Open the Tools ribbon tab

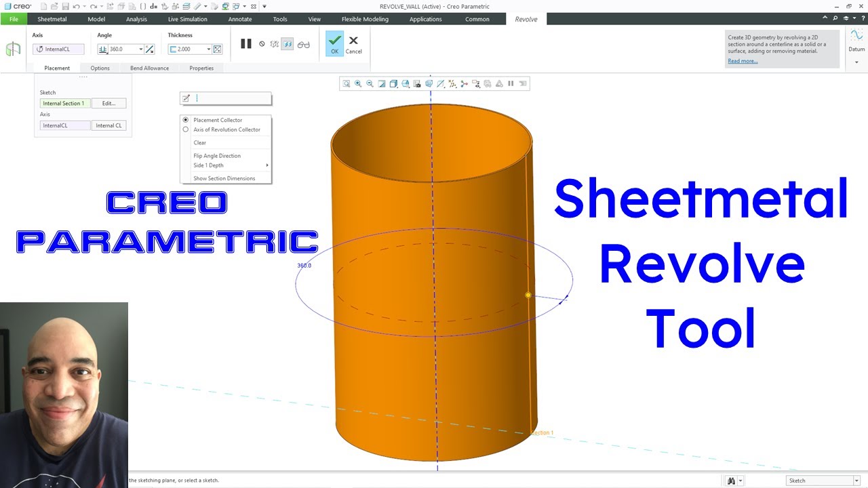pos(280,19)
